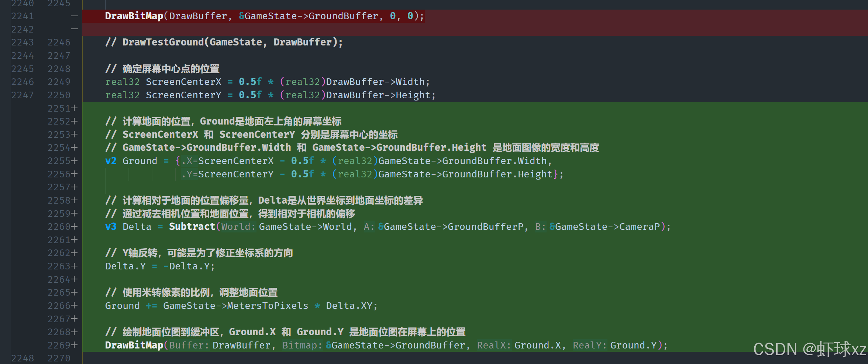Click the comment starting 计算地面的位置

click(x=223, y=121)
